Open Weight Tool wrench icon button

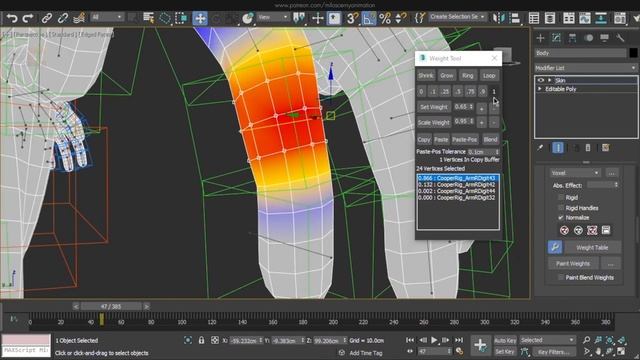click(x=555, y=247)
